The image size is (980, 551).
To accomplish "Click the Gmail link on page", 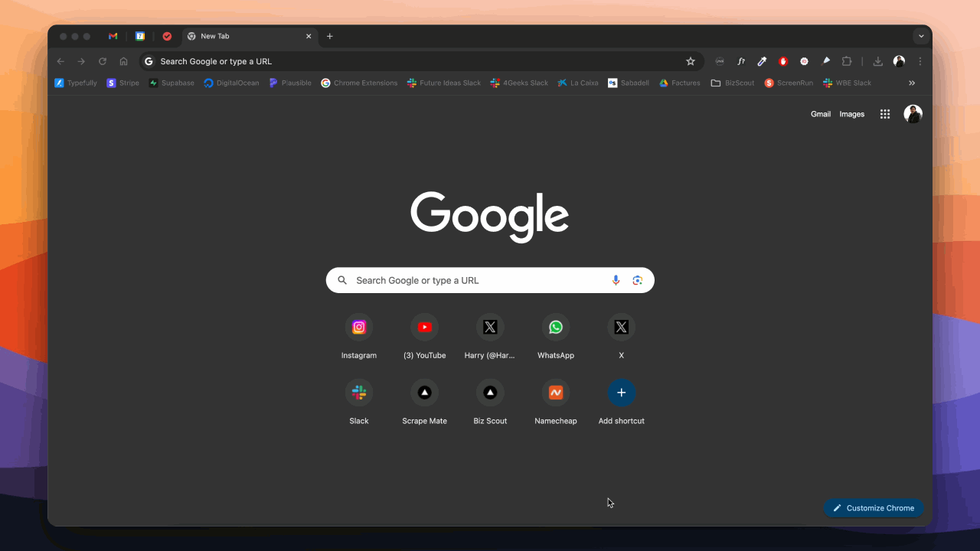I will (x=821, y=114).
